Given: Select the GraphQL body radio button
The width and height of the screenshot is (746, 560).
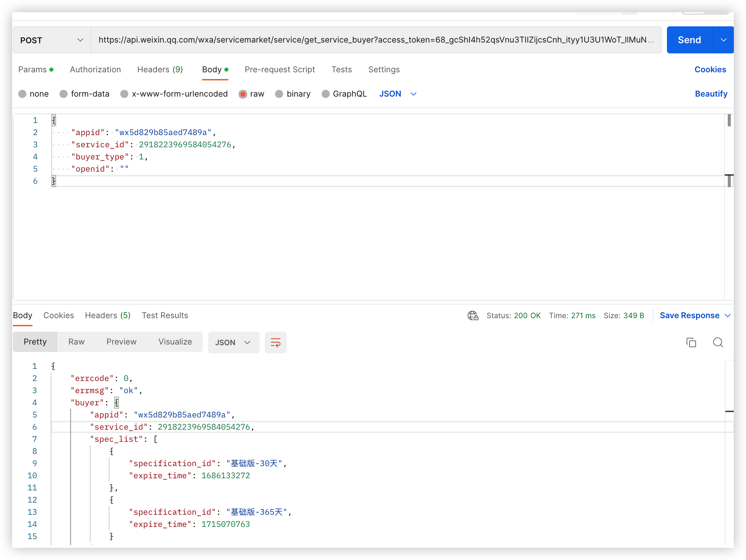Looking at the screenshot, I should [x=325, y=94].
